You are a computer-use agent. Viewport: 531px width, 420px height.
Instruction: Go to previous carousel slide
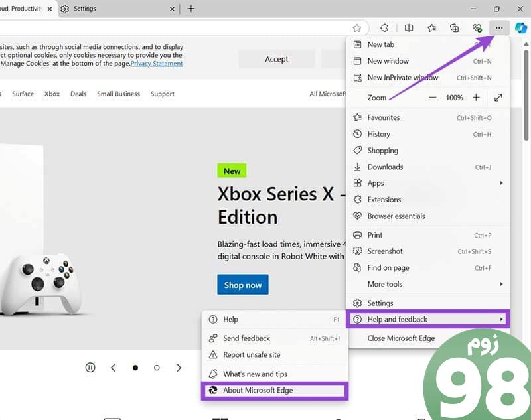click(x=113, y=368)
